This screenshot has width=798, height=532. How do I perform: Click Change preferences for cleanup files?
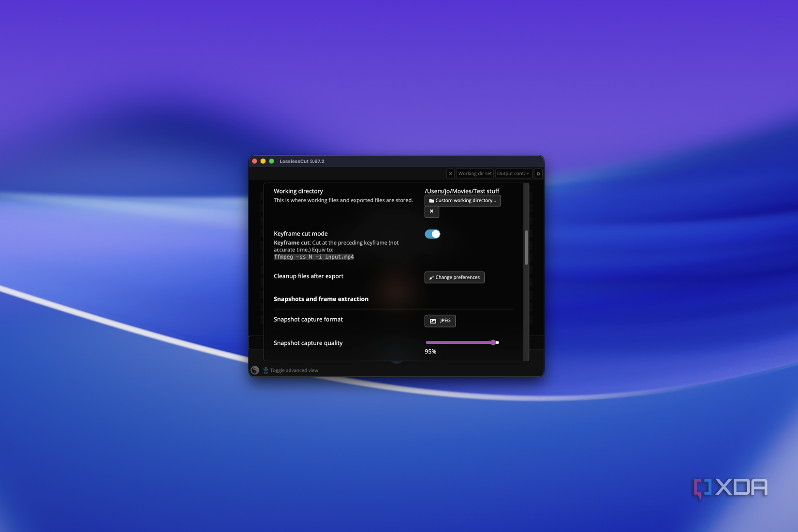pyautogui.click(x=454, y=277)
